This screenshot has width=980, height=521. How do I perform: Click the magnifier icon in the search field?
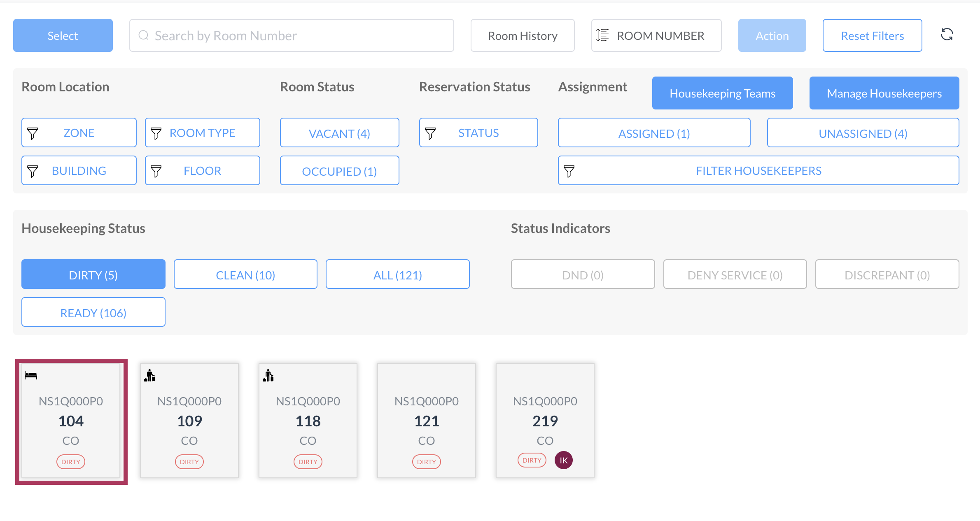pos(143,35)
